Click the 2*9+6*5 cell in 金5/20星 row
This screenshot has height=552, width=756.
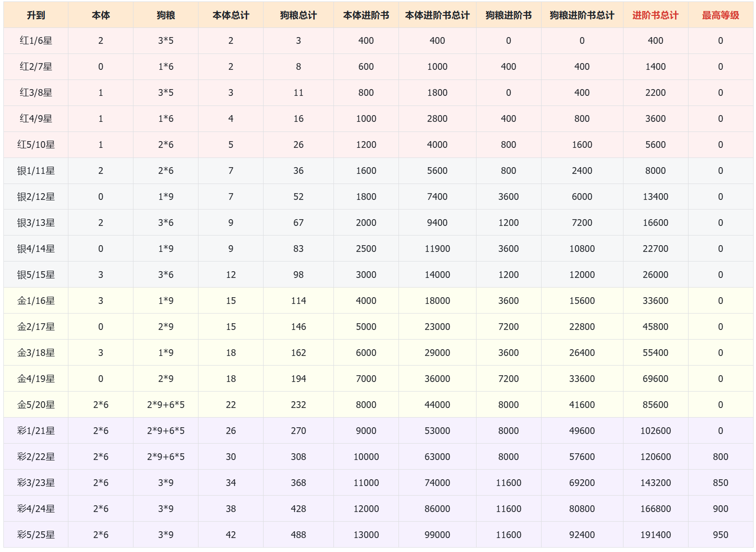(x=166, y=405)
